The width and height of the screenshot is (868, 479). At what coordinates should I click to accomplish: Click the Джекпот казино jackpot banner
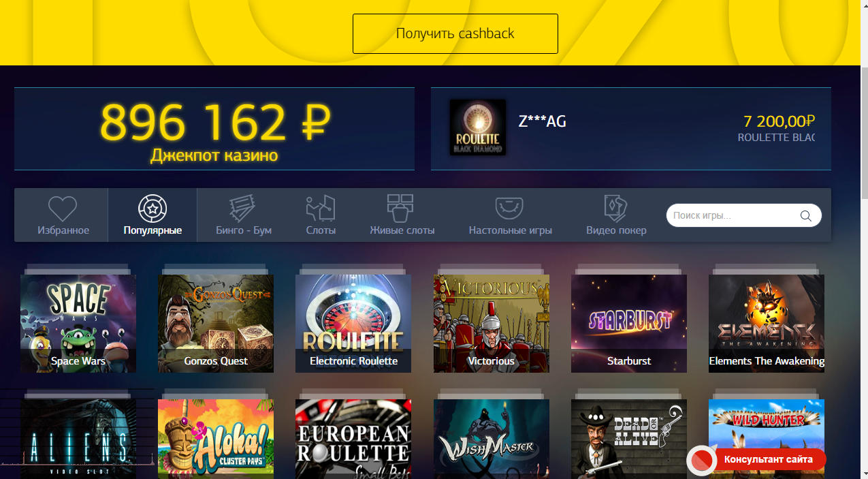pos(214,129)
